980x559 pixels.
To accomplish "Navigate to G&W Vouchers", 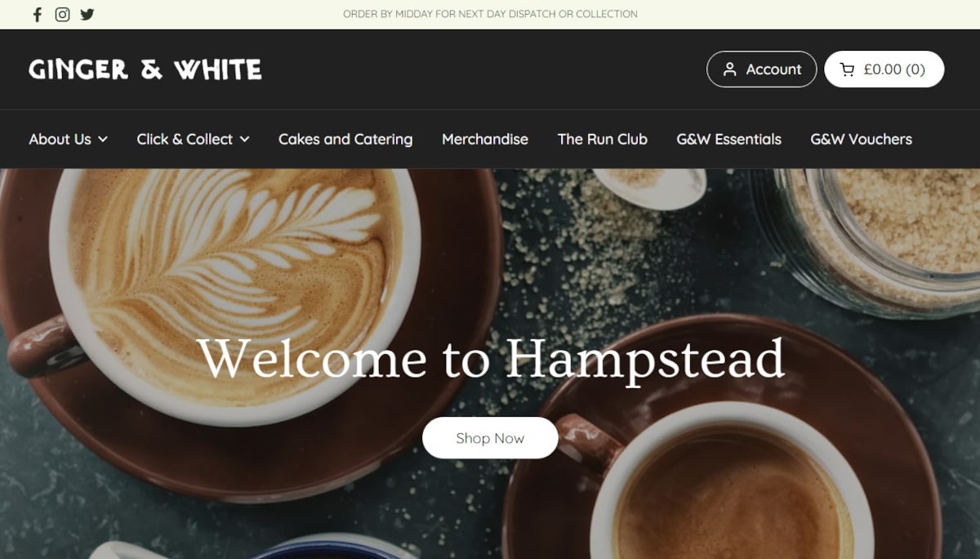I will point(862,140).
